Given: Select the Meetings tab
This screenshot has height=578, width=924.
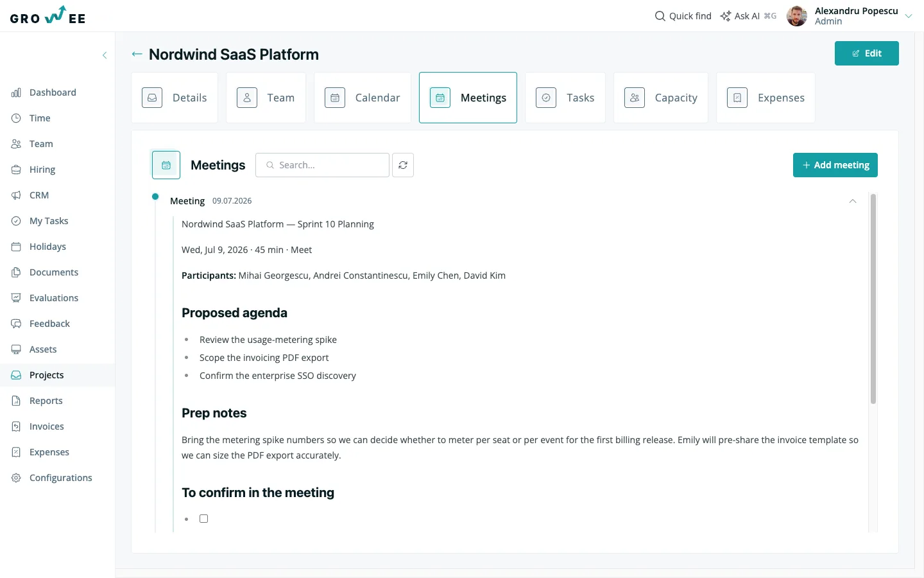Looking at the screenshot, I should 468,98.
